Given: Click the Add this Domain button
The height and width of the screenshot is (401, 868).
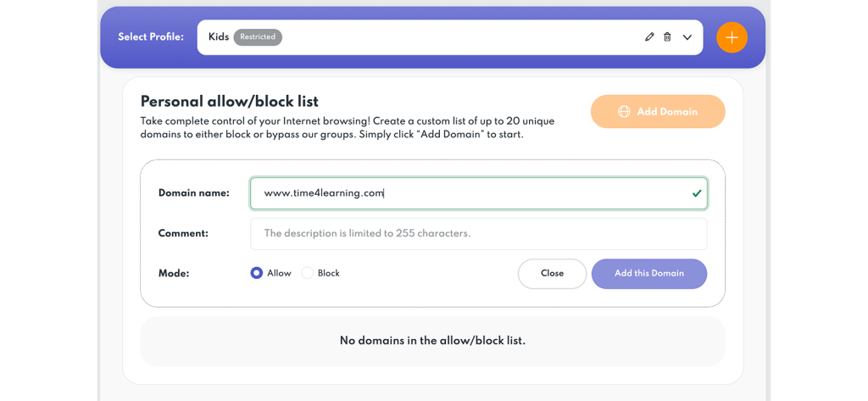Looking at the screenshot, I should (649, 273).
